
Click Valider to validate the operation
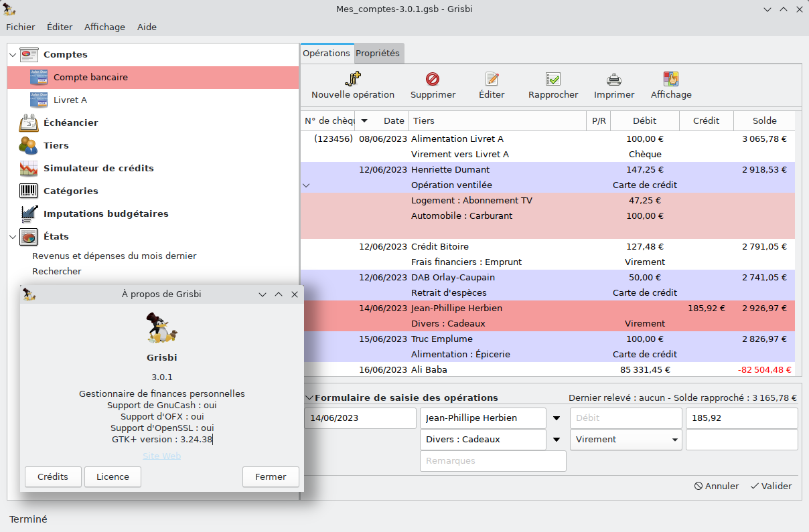(771, 486)
